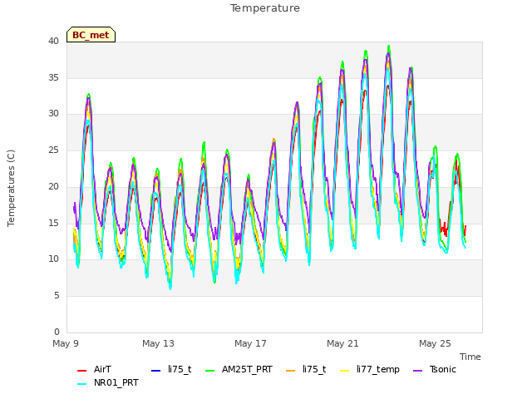Click the 30 y-axis tick label
The width and height of the screenshot is (532, 399).
(x=53, y=114)
